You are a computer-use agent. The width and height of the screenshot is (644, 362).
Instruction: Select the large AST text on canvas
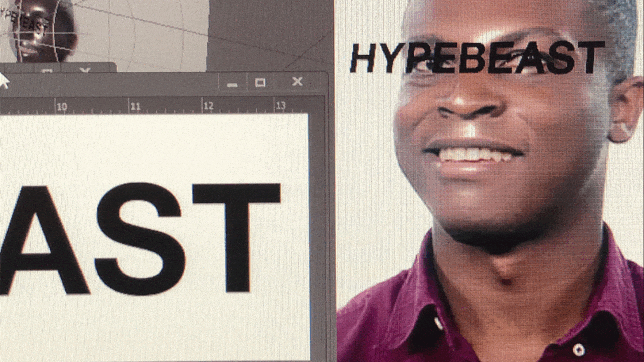point(140,239)
